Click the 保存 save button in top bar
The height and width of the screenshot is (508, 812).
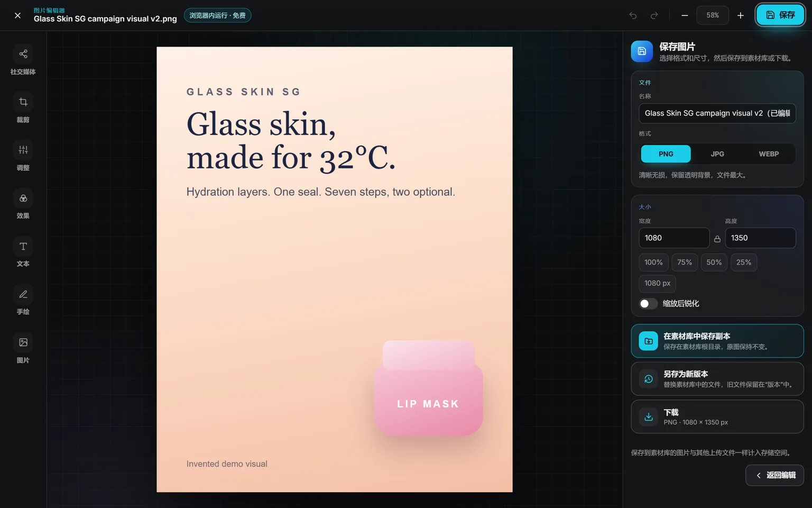tap(780, 15)
